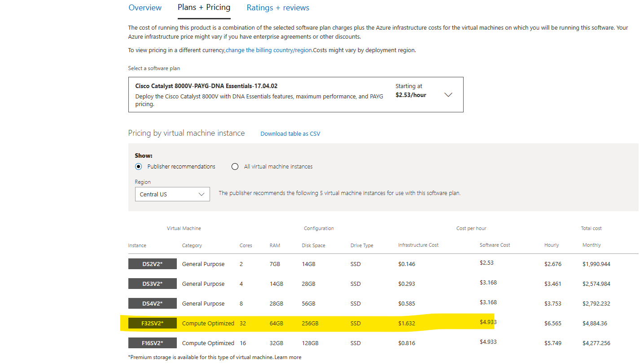Screen dimensions: 644x364
Task: Download the pricing table as CSV
Action: coord(290,133)
